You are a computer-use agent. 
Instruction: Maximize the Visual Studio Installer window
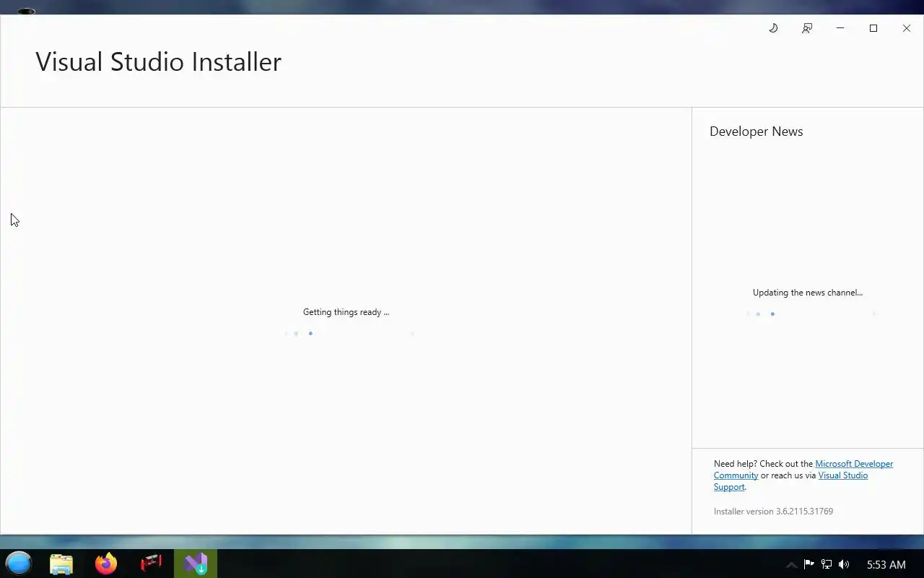coord(873,28)
